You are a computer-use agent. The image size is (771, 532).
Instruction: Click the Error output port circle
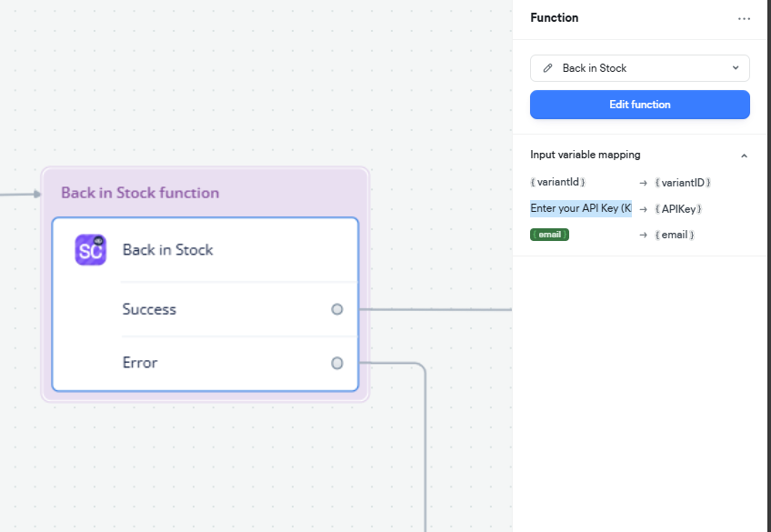point(337,363)
